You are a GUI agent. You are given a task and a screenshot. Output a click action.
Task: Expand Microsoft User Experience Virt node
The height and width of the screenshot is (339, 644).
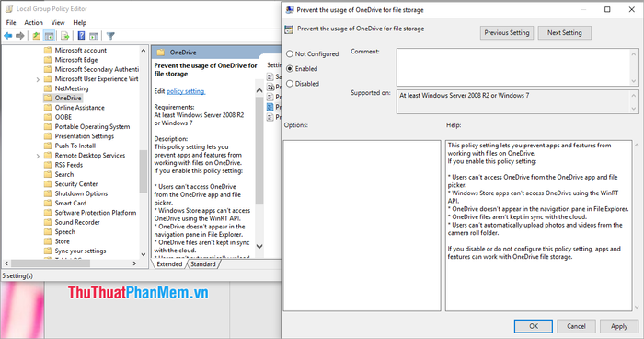point(38,79)
